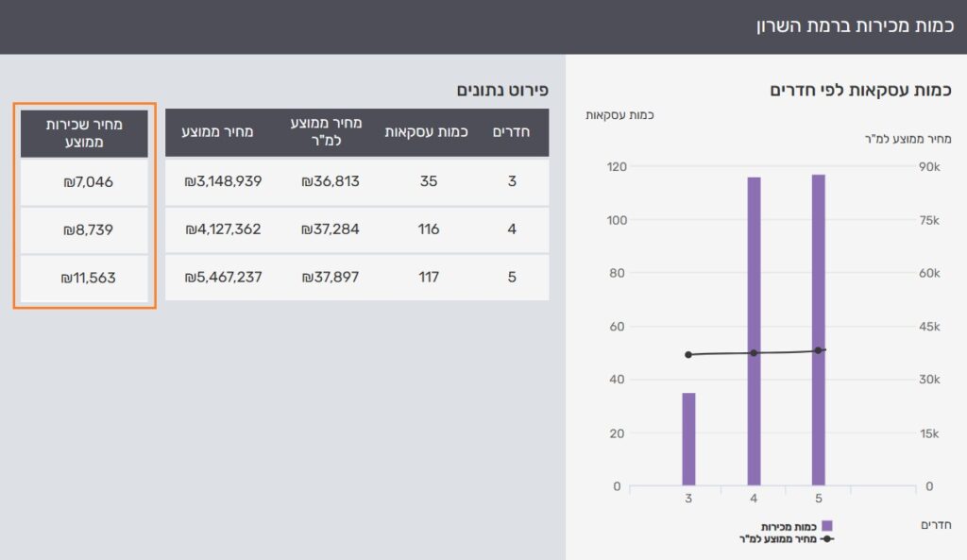
Task: Click the ₪8,739 average rent cell
Action: [x=84, y=229]
